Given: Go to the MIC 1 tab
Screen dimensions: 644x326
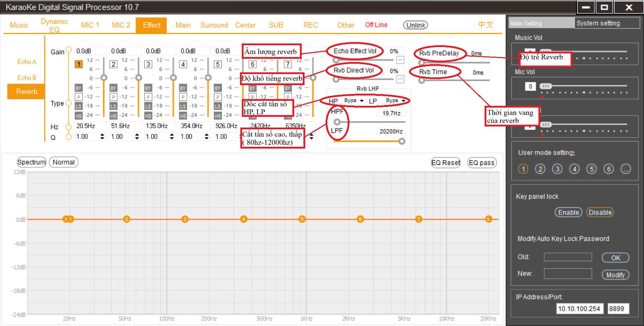Looking at the screenshot, I should pos(90,25).
